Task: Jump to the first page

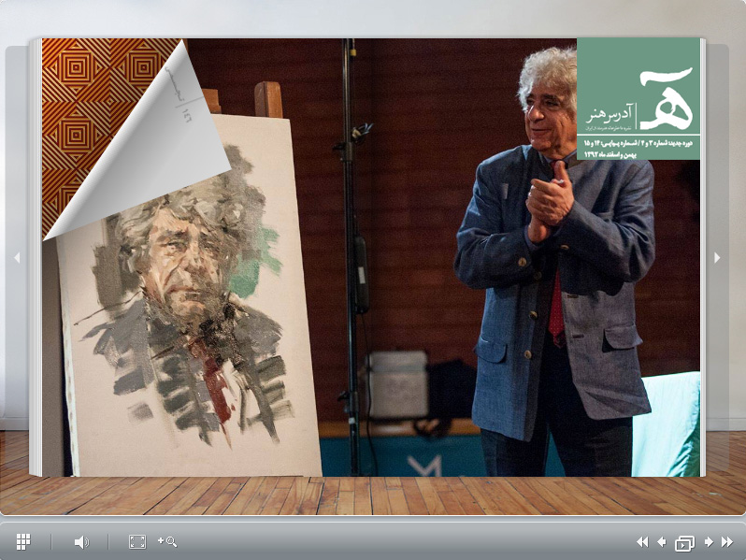Action: 641,541
